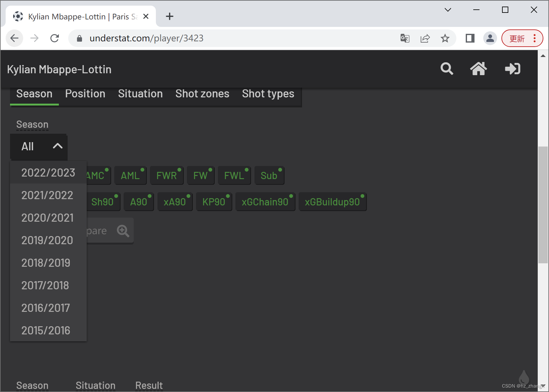Screen dimensions: 549x392
Task: Open Google Translate in the address bar
Action: tap(405, 38)
